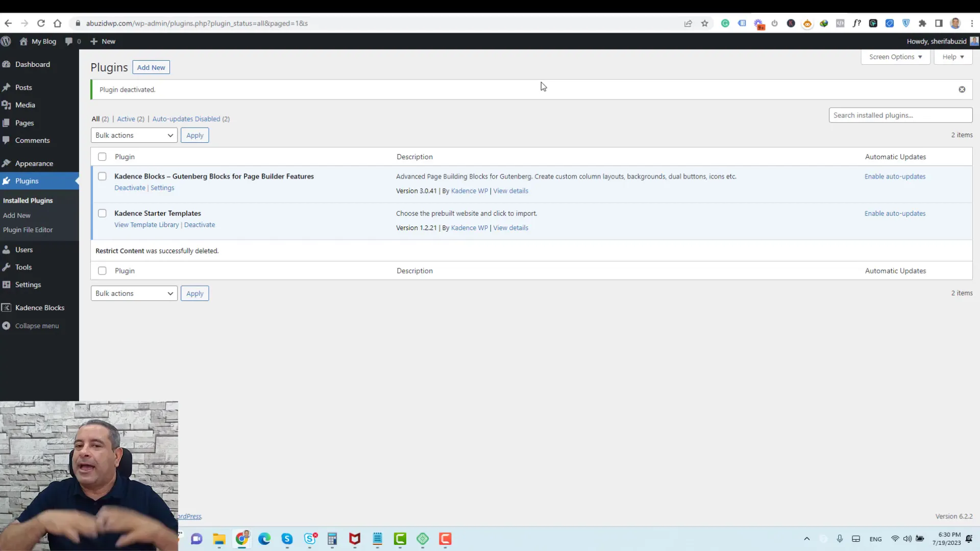Expand the second Bulk actions dropdown
Viewport: 980px width, 551px height.
[x=133, y=293]
